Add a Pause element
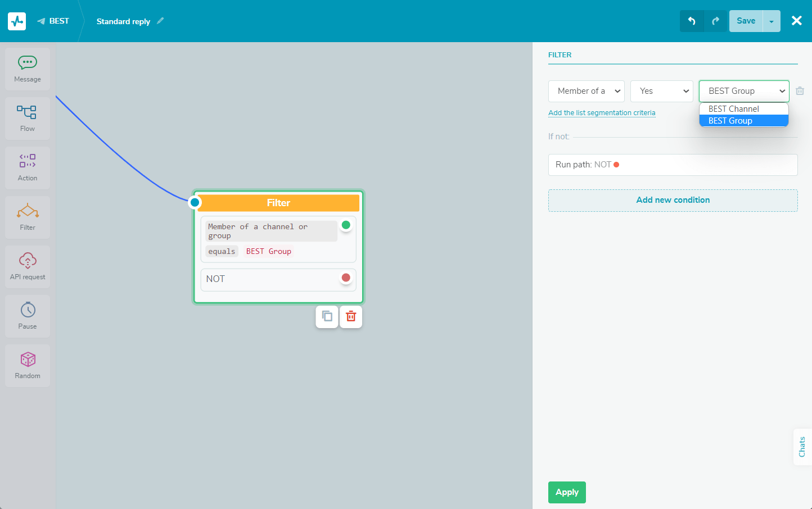812x509 pixels. tap(28, 316)
